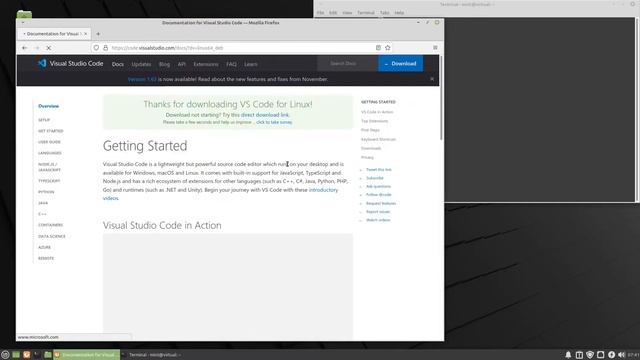Viewport: 640px width, 360px height.
Task: Open FAQ in site navigation
Action: pos(231,64)
